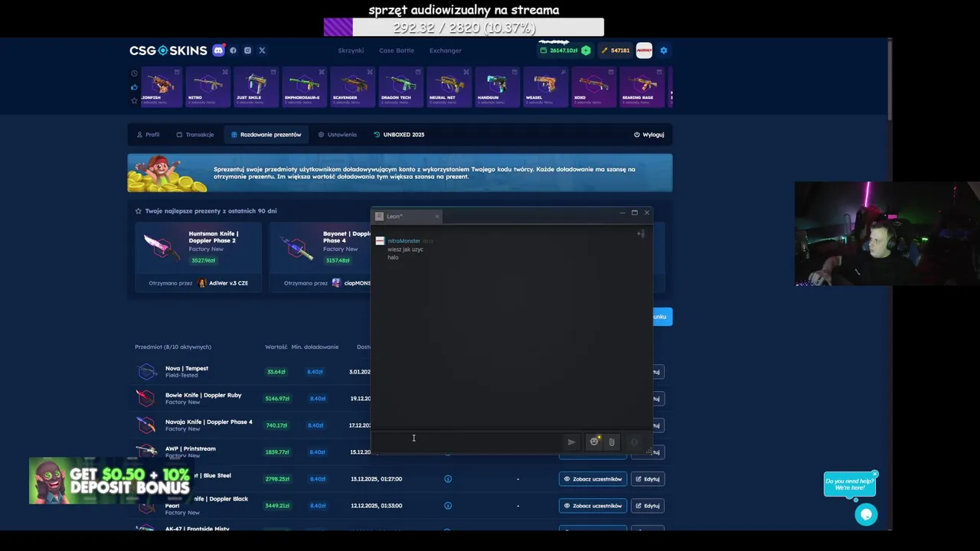The image size is (980, 551).
Task: Select star favorites drops icon
Action: (134, 100)
